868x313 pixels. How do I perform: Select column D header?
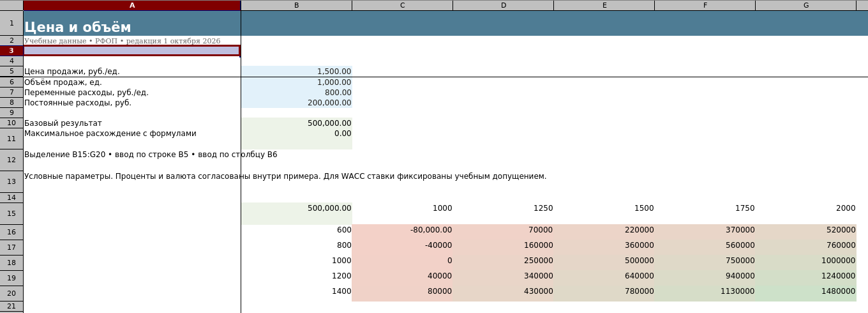point(503,5)
